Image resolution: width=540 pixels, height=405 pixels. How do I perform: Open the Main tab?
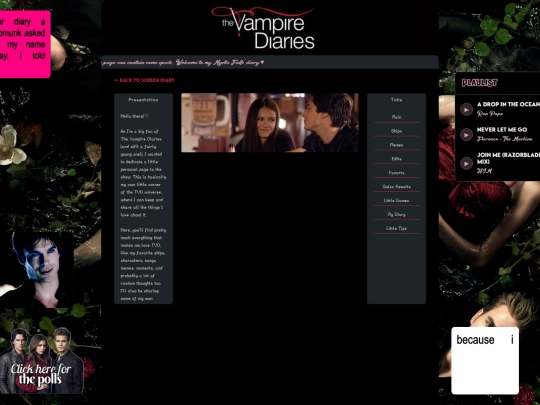coord(396,117)
